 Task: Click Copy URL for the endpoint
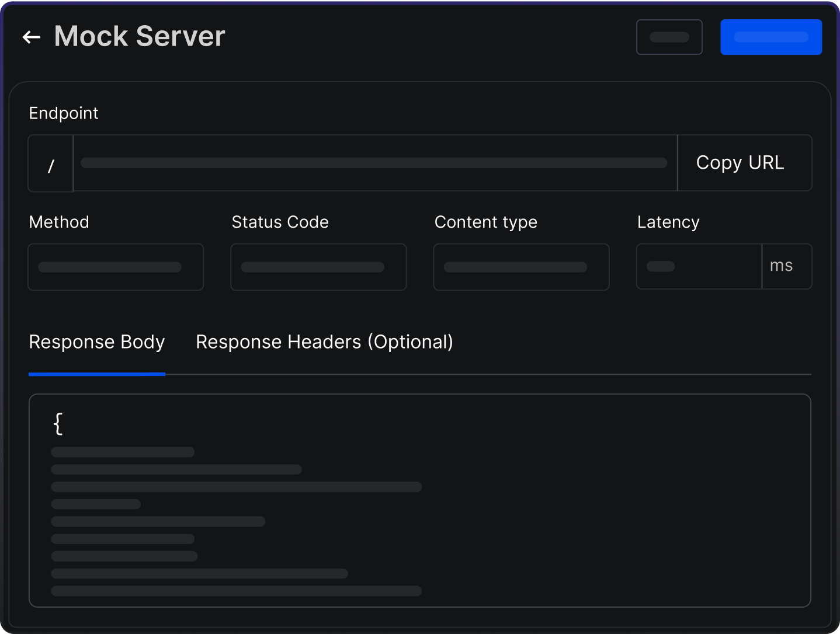[739, 163]
